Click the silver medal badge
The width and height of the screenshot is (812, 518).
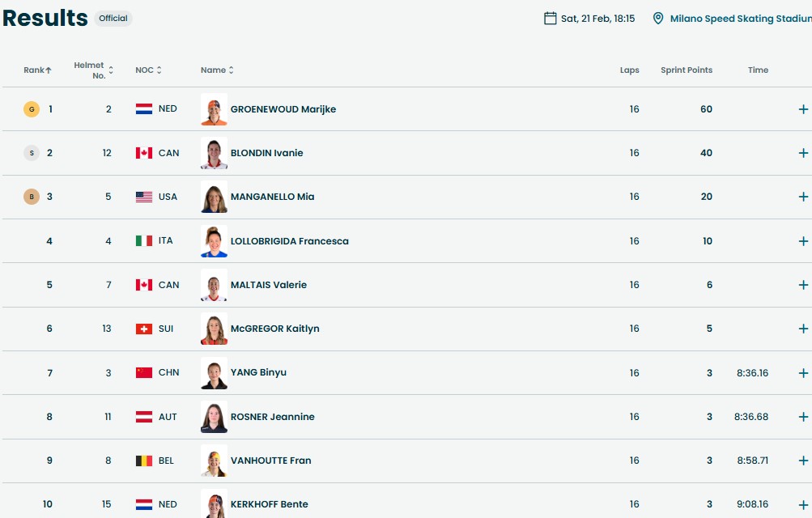tap(32, 153)
